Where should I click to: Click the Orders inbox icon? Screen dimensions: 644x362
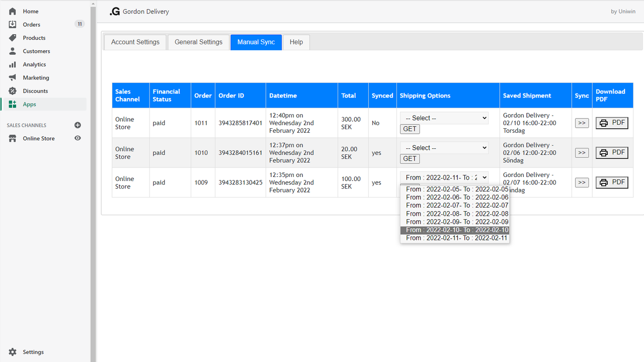(x=13, y=24)
